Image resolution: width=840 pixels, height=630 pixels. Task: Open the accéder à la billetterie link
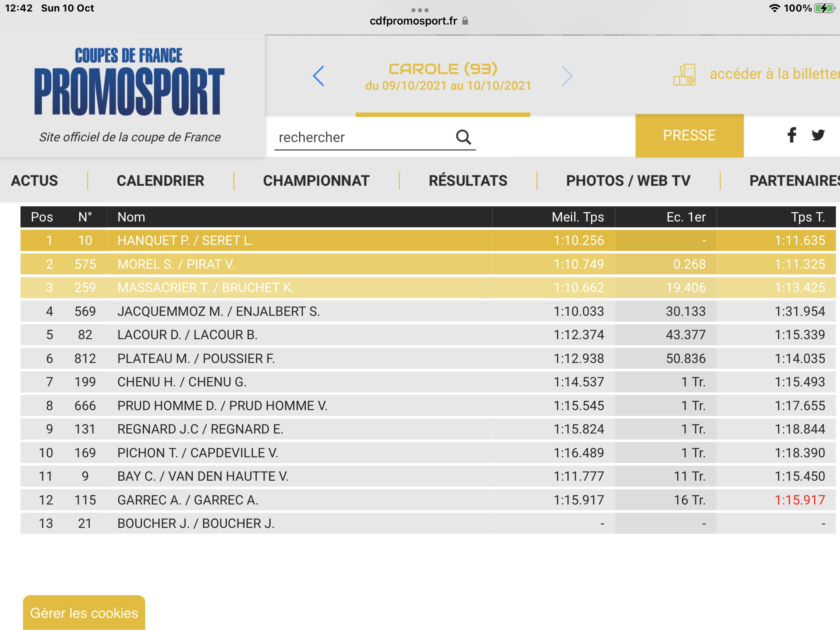click(775, 74)
